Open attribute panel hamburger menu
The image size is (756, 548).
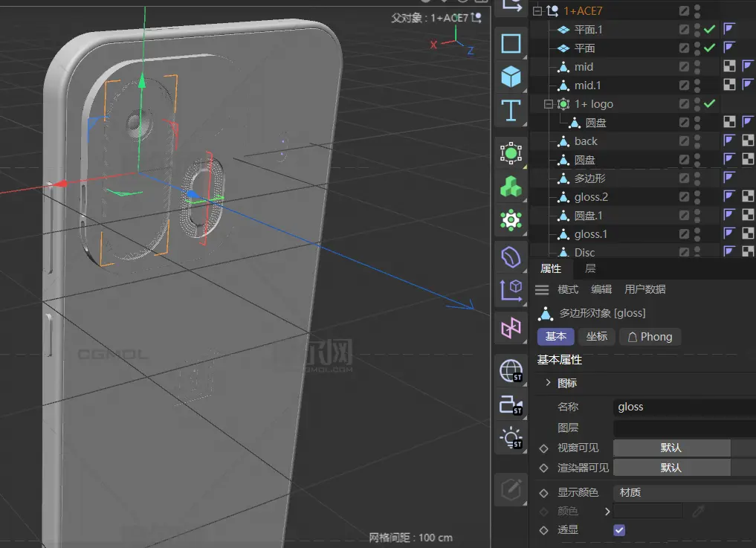tap(542, 289)
